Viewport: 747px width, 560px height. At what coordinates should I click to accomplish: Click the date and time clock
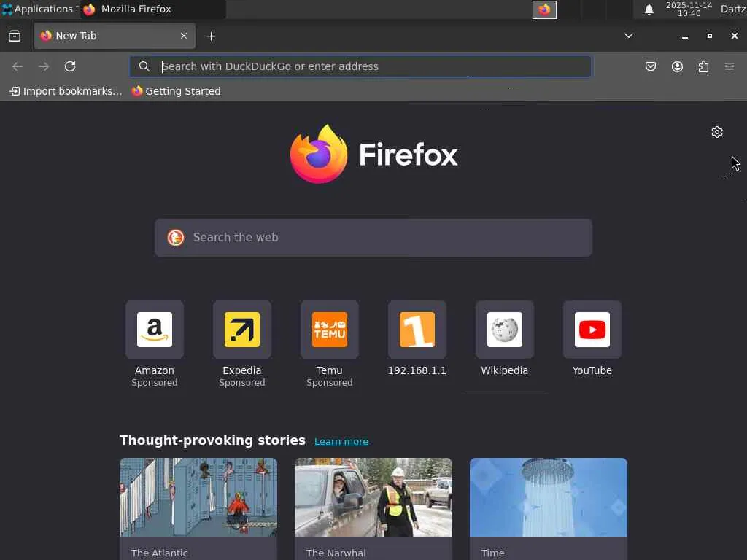(x=689, y=9)
